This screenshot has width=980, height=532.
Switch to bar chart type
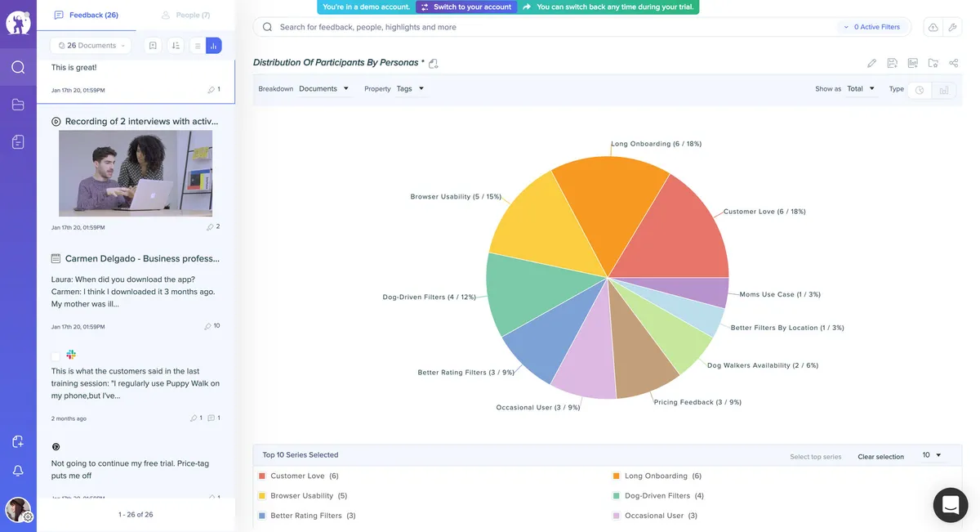[x=944, y=90]
